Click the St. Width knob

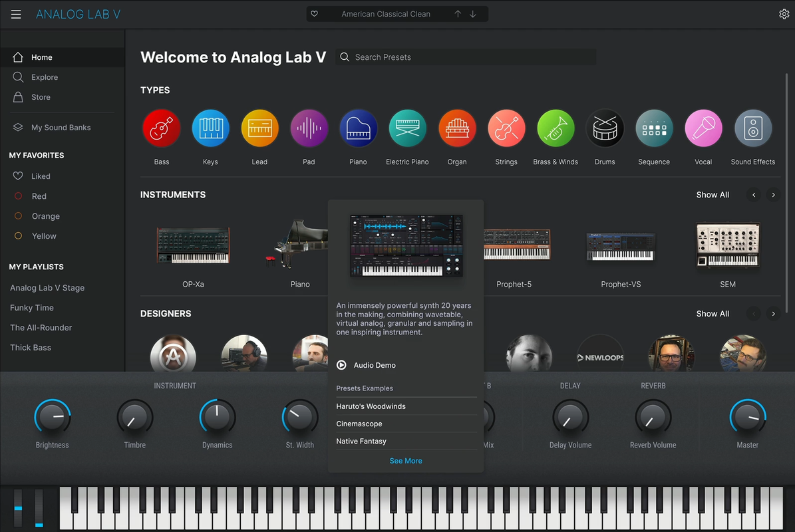click(299, 417)
